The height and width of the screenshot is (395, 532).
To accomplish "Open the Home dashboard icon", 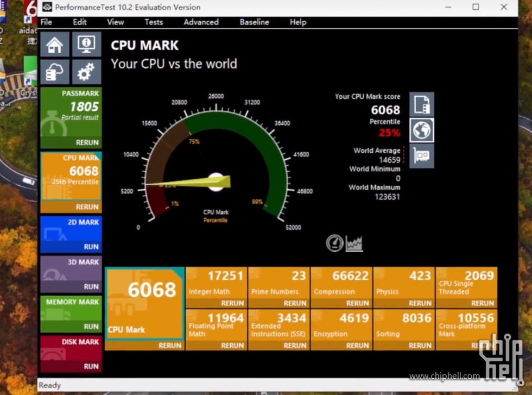I will pos(55,44).
